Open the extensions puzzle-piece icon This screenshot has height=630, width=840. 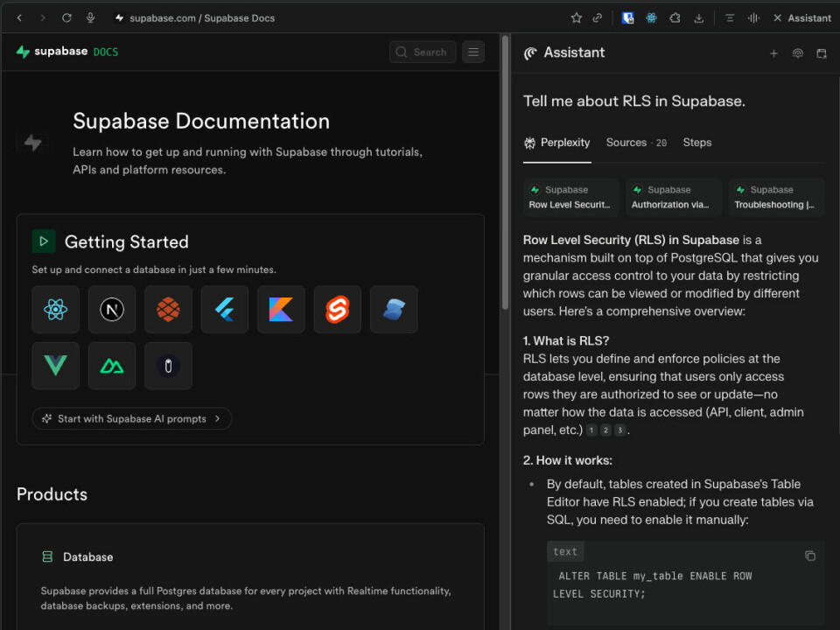675,18
